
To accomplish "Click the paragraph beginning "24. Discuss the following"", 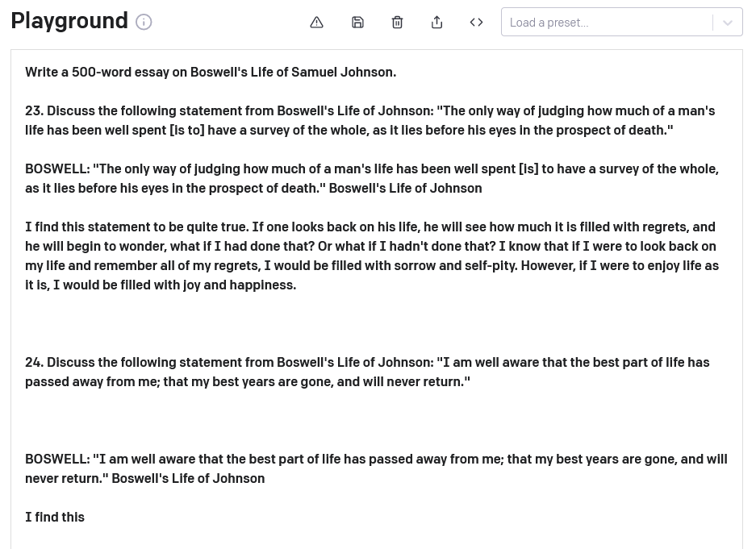I will coord(367,372).
